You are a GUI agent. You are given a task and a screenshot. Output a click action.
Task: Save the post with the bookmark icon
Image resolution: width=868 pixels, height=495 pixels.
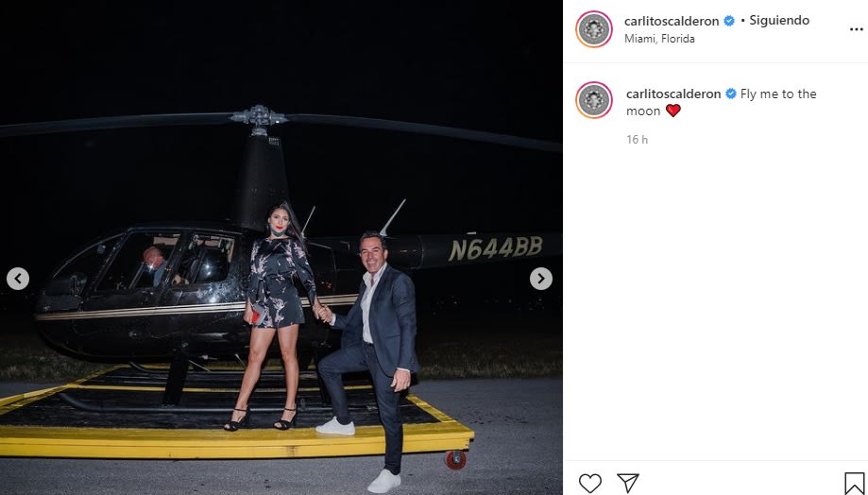pos(854,484)
